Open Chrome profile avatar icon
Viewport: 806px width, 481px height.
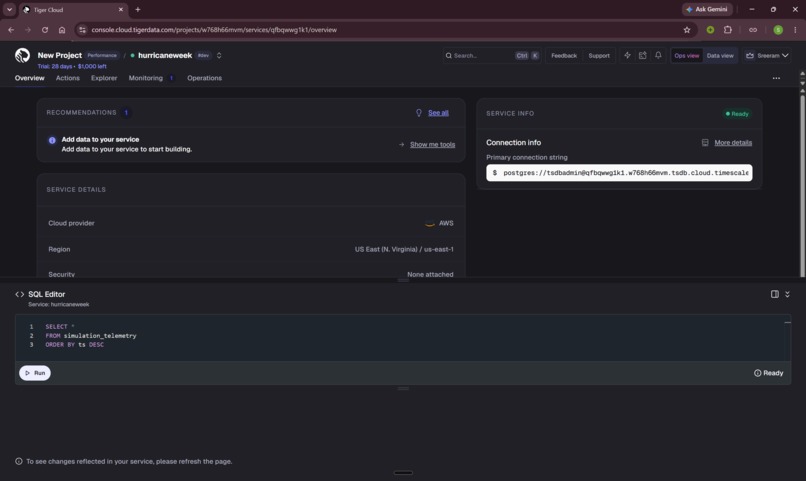click(x=778, y=30)
